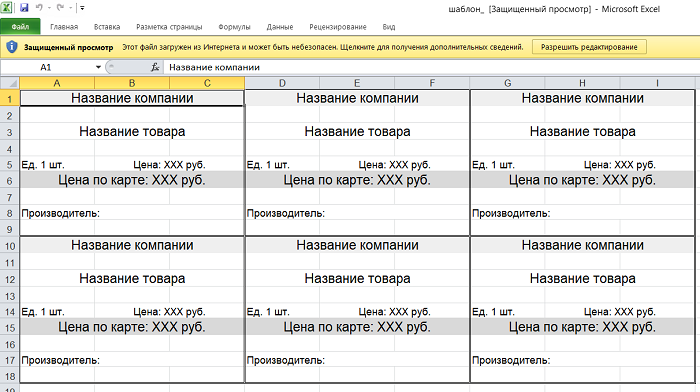Click Название товара in row 3, column E
700x392 pixels.
click(x=358, y=132)
